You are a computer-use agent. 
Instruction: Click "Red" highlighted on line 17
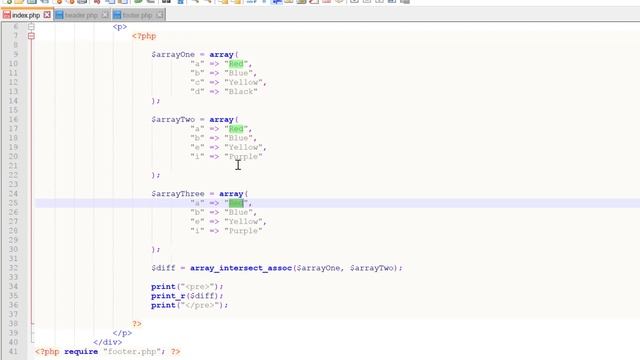click(x=236, y=129)
